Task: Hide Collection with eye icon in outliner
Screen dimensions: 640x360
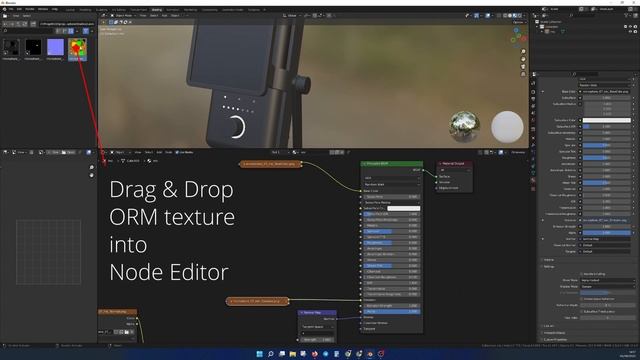Action: tap(631, 27)
